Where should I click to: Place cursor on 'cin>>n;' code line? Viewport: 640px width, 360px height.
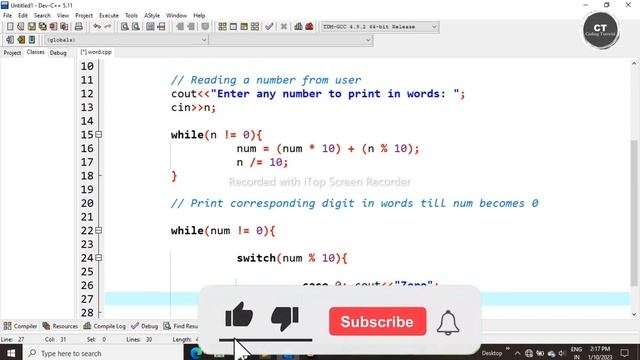(193, 107)
